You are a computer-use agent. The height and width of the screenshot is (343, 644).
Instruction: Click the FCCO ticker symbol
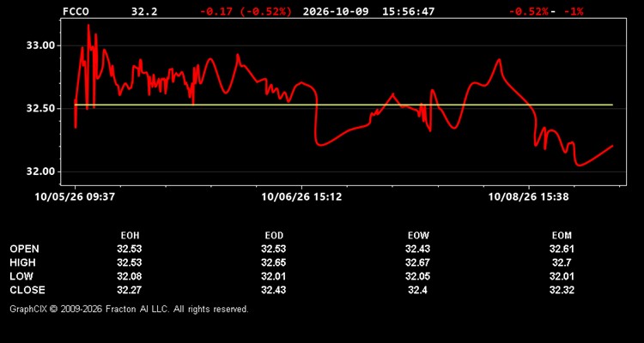point(76,11)
